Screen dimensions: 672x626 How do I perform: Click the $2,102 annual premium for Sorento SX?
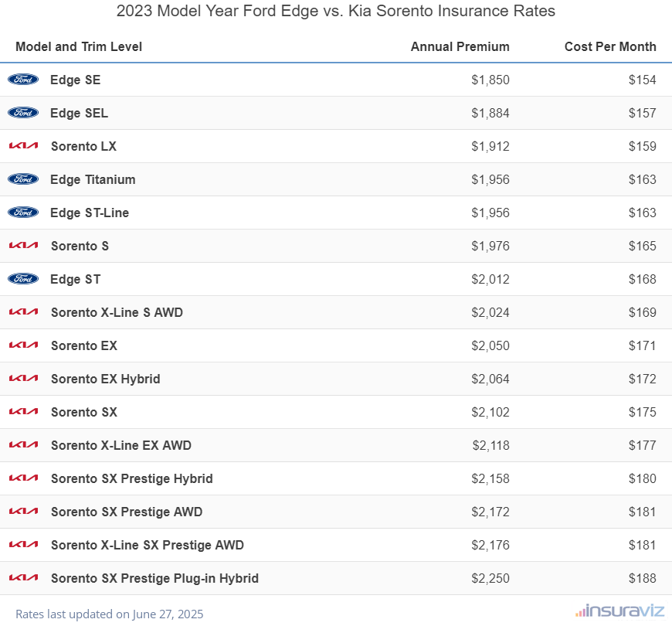(x=490, y=412)
